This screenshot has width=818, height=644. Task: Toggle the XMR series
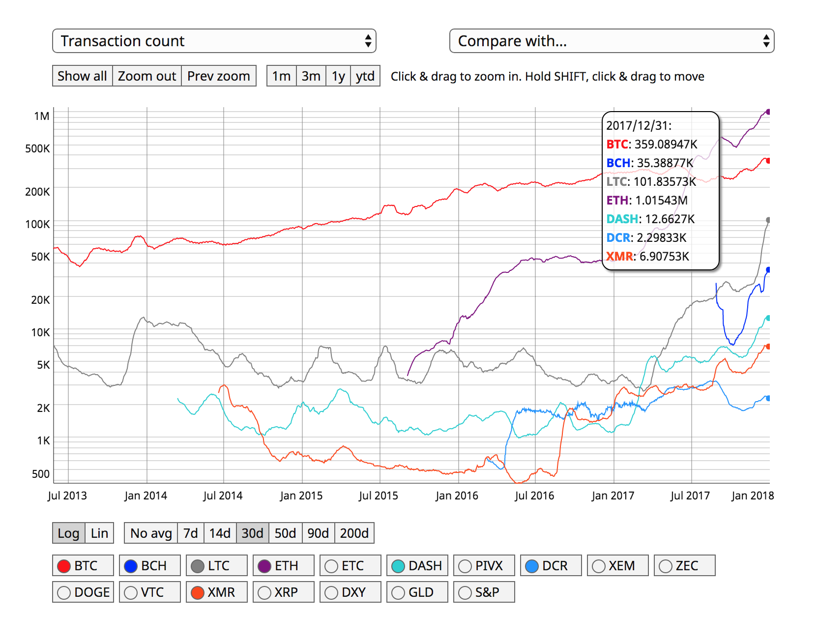pos(217,592)
